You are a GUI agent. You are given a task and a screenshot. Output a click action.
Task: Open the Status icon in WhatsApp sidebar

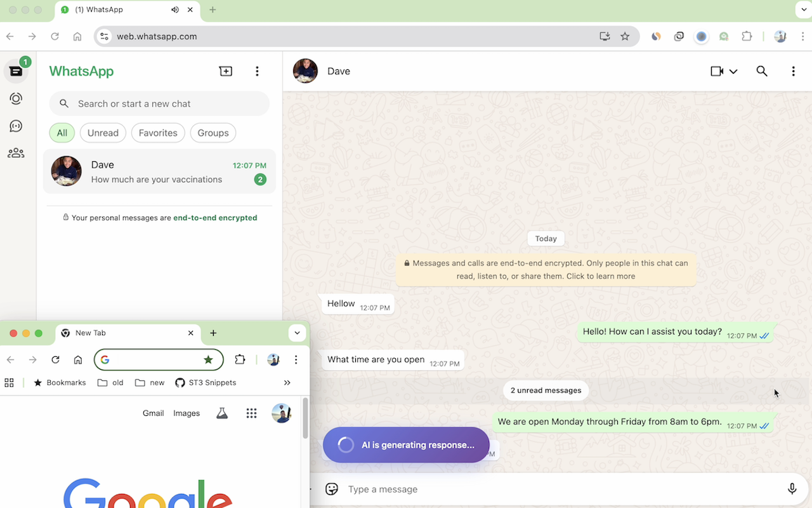coord(16,98)
